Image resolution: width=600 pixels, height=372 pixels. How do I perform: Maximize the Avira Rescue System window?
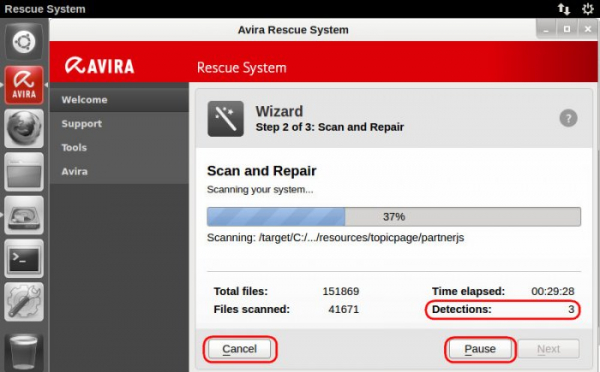567,29
